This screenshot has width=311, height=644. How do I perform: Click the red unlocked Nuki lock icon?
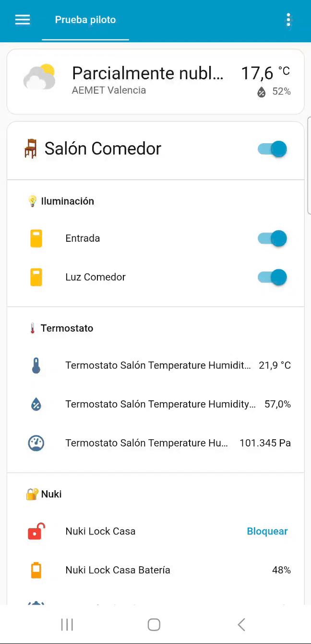pos(36,532)
